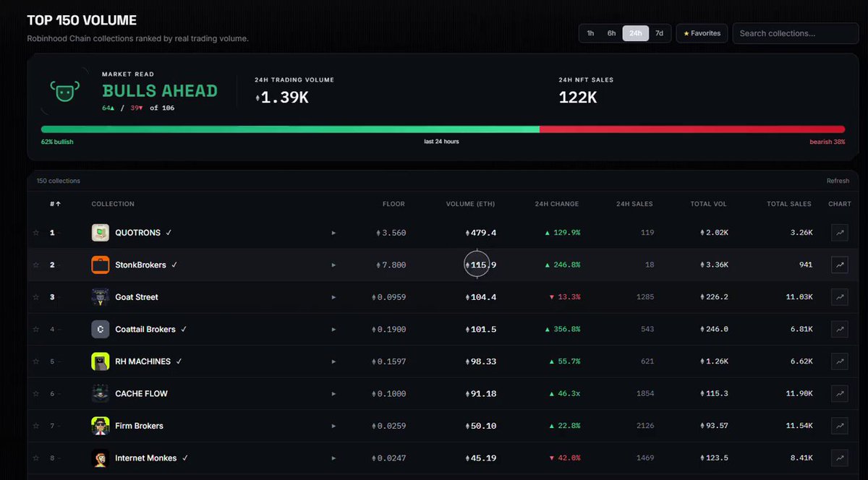
Task: Show Favorites collections only
Action: [x=702, y=33]
